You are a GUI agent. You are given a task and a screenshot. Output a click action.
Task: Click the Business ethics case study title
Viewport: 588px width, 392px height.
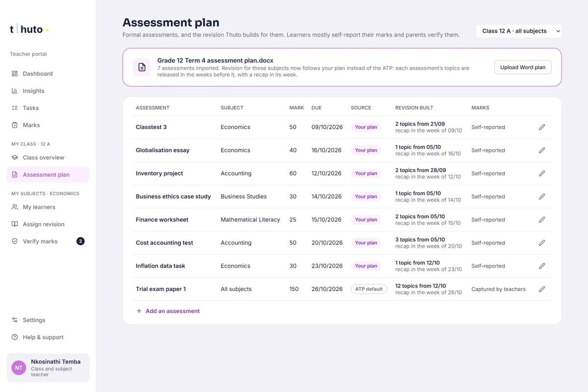(x=173, y=196)
